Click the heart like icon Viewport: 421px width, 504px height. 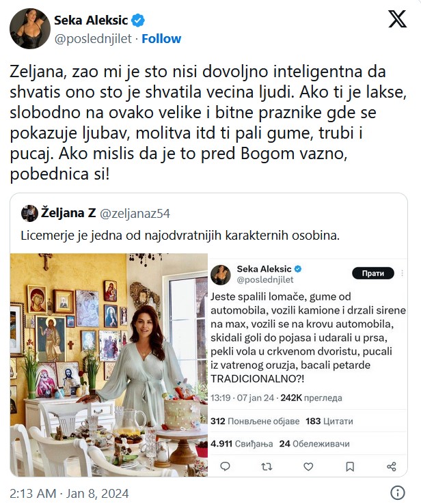point(308,466)
